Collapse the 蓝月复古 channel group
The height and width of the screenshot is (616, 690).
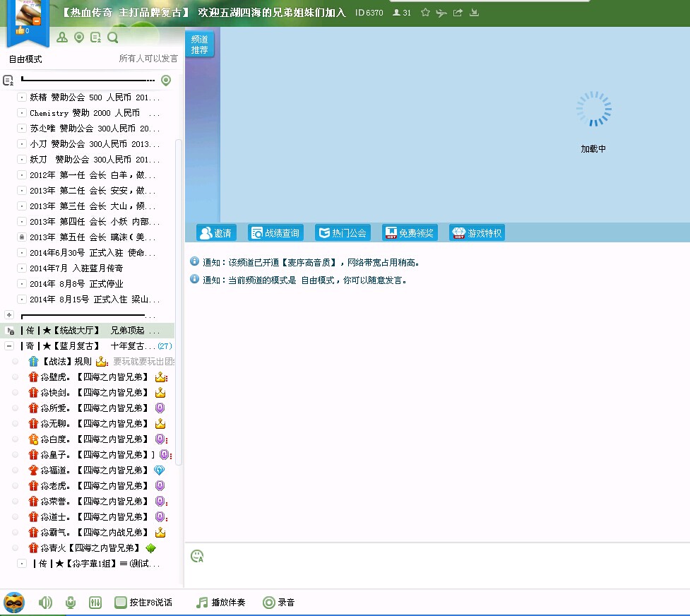[9, 346]
